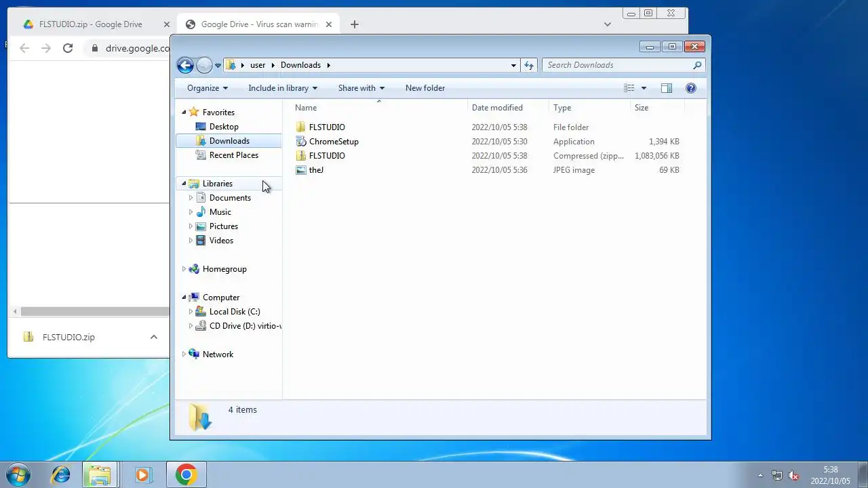Select Local Disk (C:)
Image resolution: width=868 pixels, height=488 pixels.
pos(235,312)
